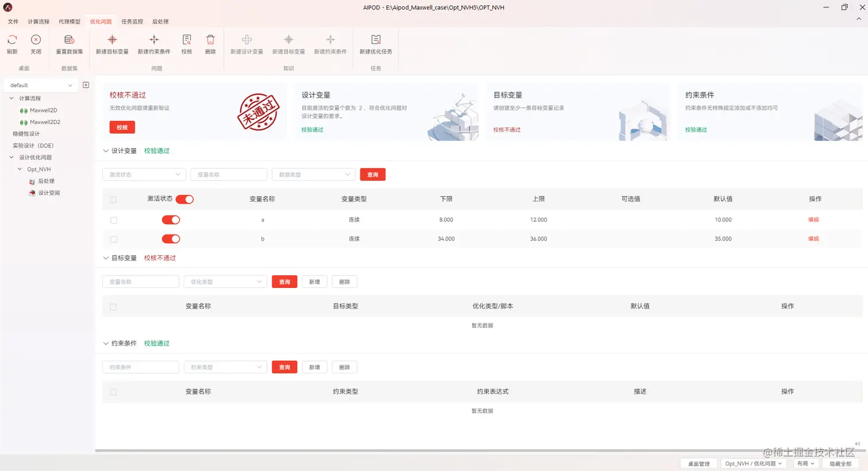
Task: Click the add-desktop icon beside default dropdown
Action: click(x=86, y=85)
